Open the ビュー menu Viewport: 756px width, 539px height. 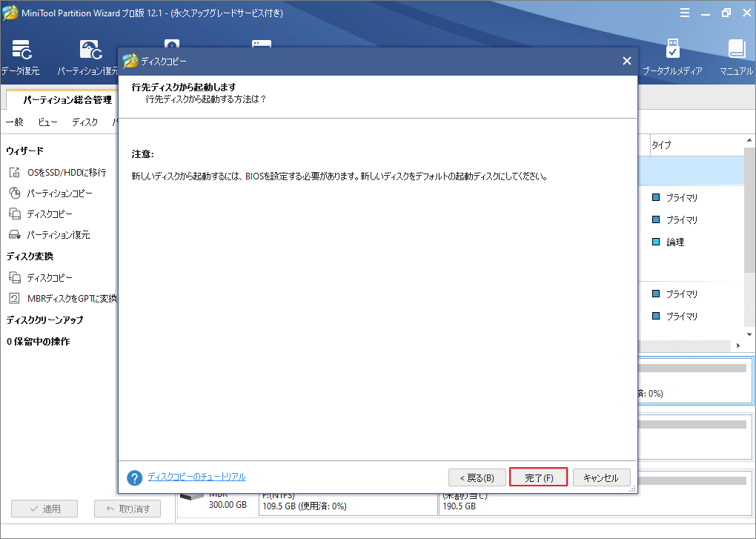(47, 122)
